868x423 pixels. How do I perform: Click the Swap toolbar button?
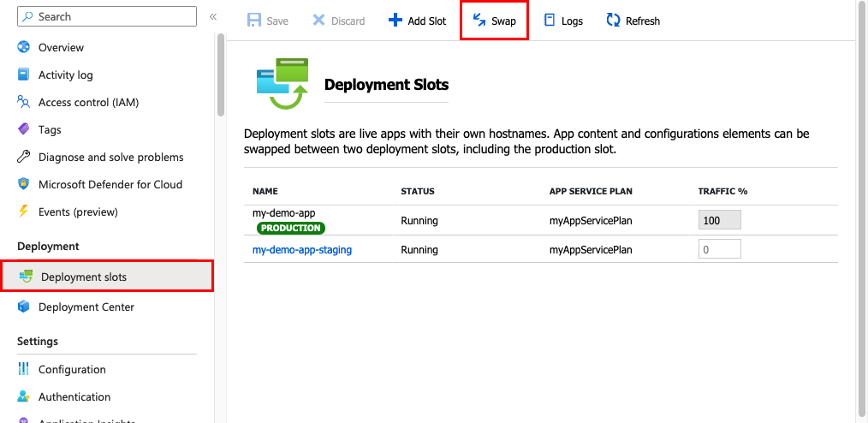[494, 21]
